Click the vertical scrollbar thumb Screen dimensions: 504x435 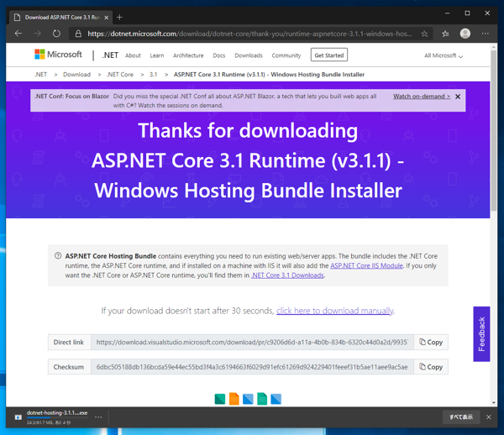click(494, 130)
